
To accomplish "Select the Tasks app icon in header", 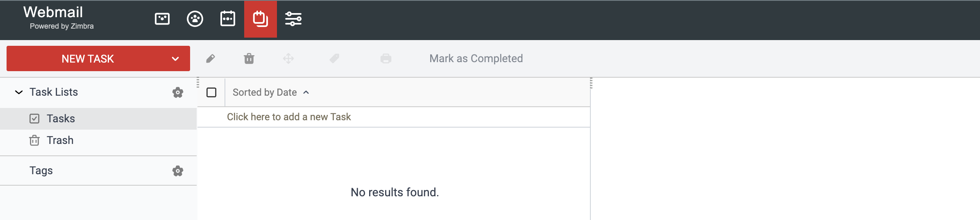I will coord(261,19).
